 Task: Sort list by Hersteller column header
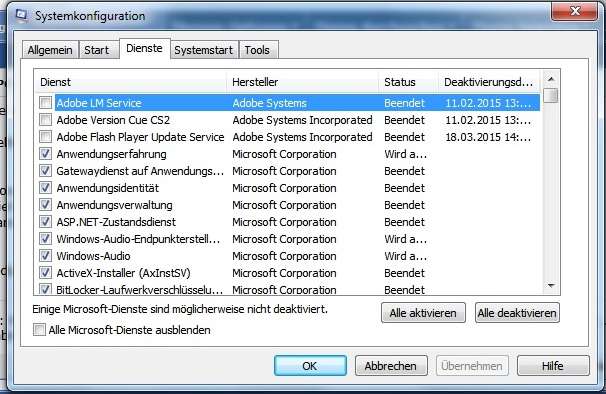302,82
